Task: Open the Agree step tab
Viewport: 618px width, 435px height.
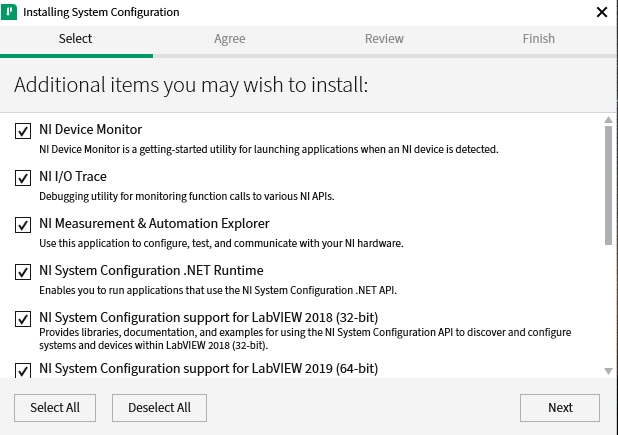Action: [229, 39]
